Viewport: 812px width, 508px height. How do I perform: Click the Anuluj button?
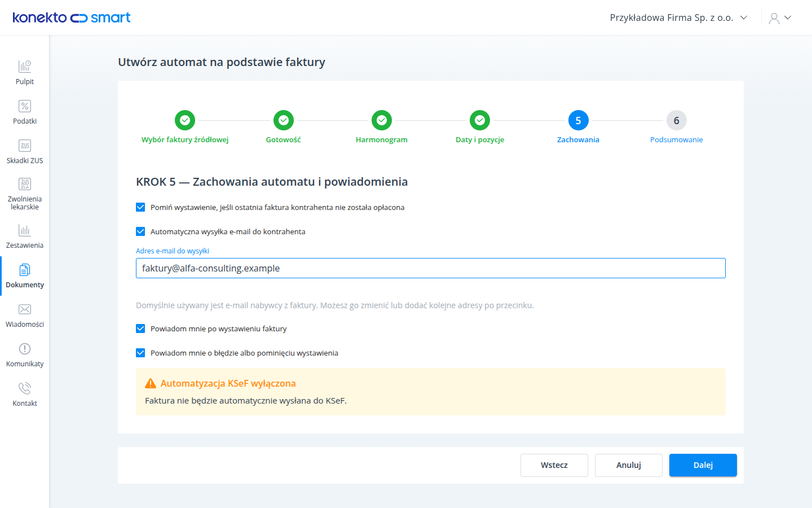click(629, 465)
